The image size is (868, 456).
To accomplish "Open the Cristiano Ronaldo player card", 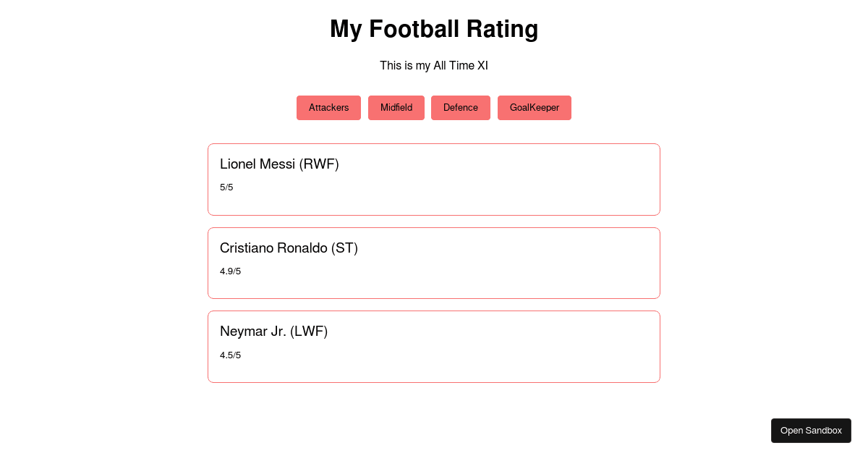I will [x=434, y=263].
